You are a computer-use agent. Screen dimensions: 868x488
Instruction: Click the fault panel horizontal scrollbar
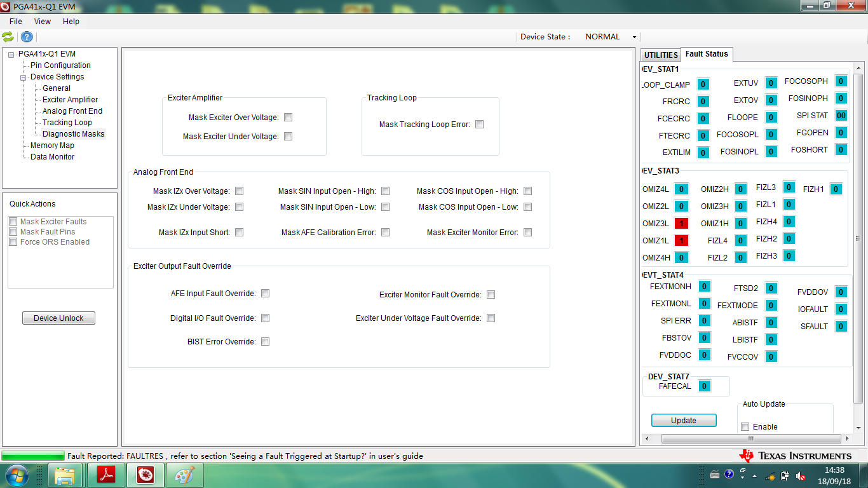[x=750, y=438]
